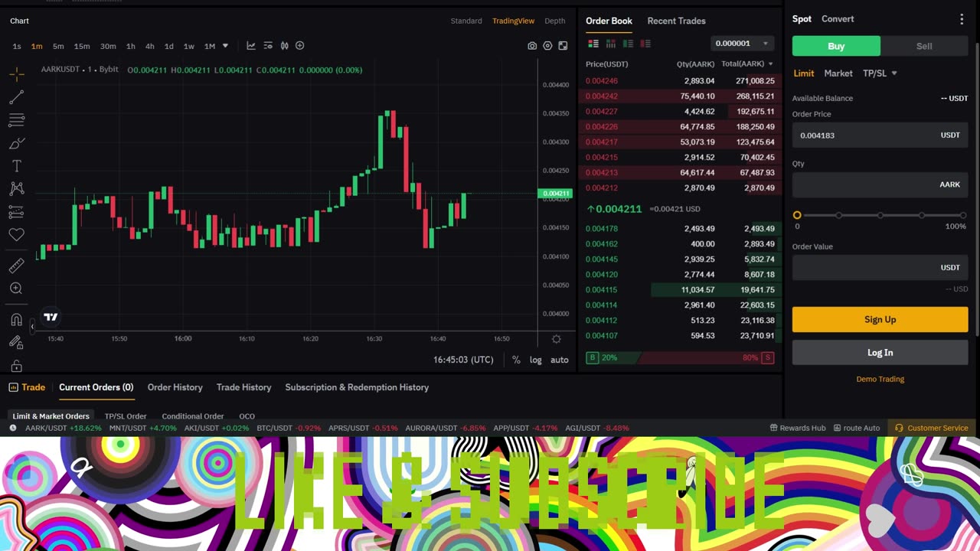Image resolution: width=980 pixels, height=551 pixels.
Task: Change candlestick chart type icon
Action: (284, 46)
